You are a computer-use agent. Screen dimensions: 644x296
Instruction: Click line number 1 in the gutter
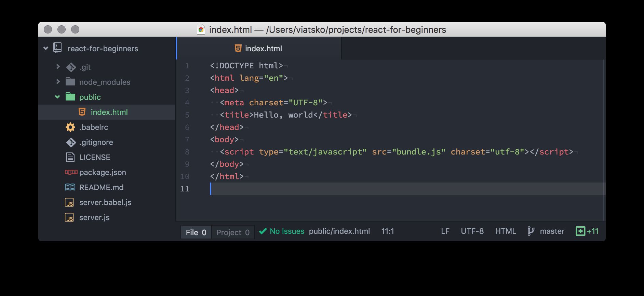click(187, 66)
